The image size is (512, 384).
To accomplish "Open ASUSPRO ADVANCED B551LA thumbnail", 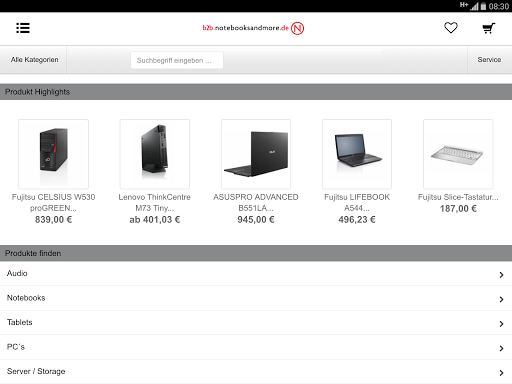I will click(256, 154).
